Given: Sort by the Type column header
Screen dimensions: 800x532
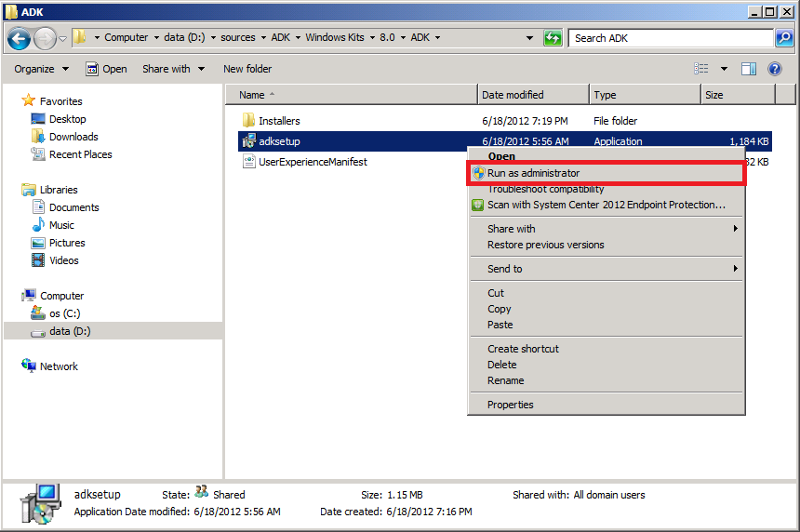Looking at the screenshot, I should tap(646, 95).
